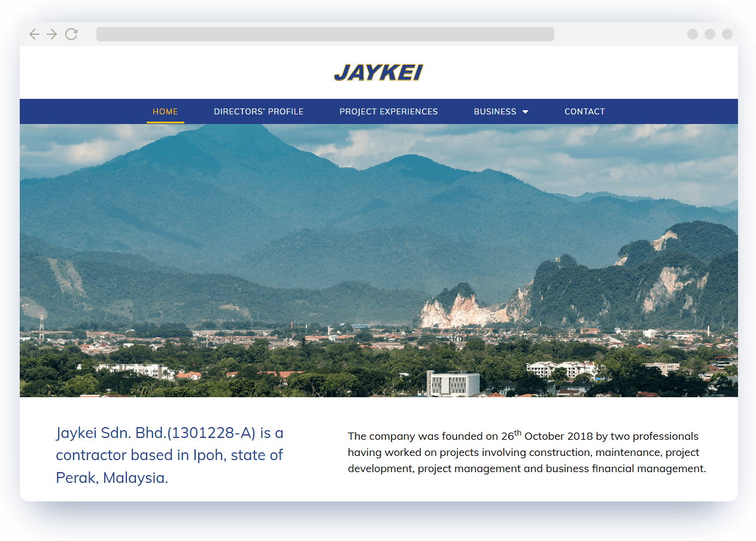Image resolution: width=756 pixels, height=541 pixels.
Task: Click the browser back arrow
Action: tap(34, 34)
